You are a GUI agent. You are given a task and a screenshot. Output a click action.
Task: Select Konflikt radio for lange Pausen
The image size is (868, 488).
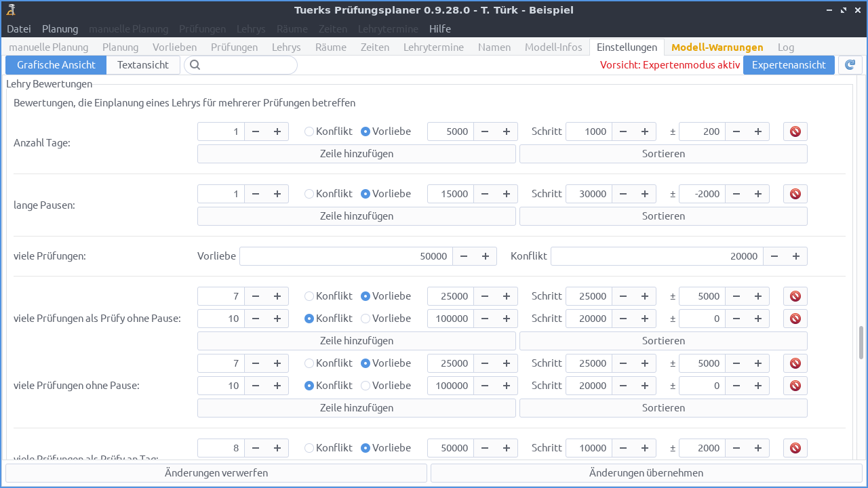(309, 193)
